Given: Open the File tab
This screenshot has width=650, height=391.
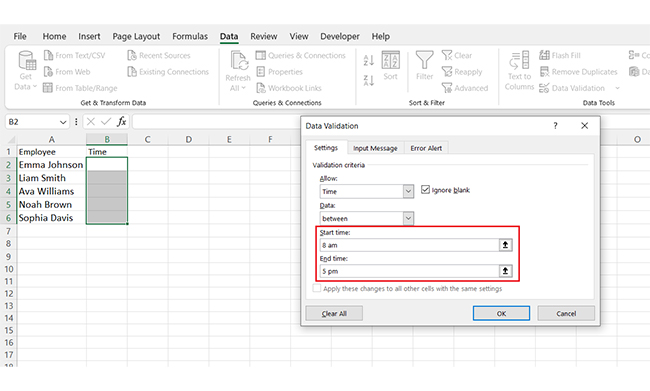Looking at the screenshot, I should (20, 36).
